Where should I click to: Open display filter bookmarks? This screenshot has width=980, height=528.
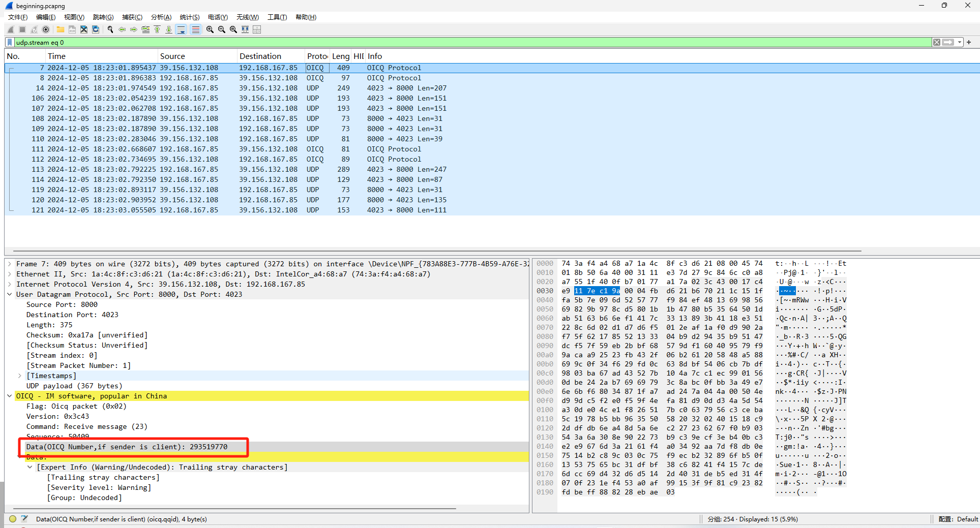click(10, 42)
